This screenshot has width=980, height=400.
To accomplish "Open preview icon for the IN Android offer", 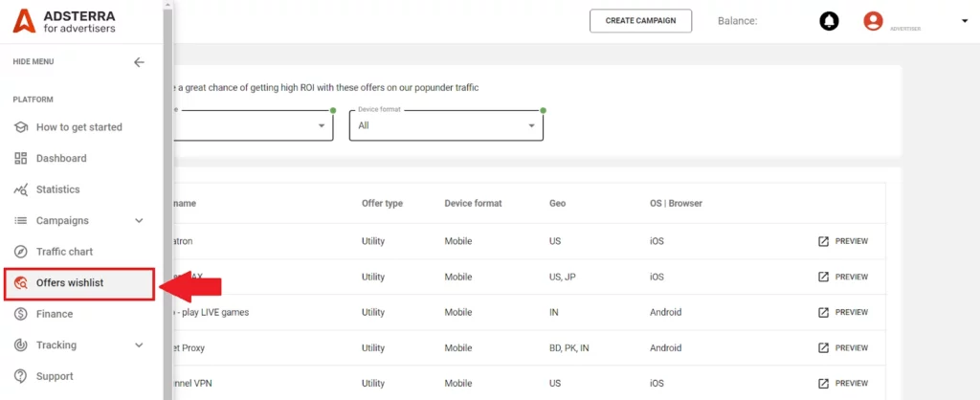I will tap(823, 312).
